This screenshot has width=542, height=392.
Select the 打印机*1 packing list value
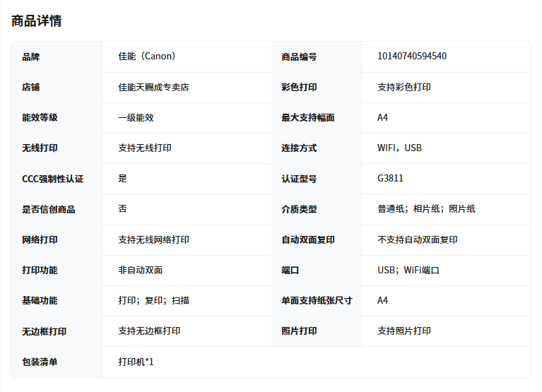[x=136, y=362]
